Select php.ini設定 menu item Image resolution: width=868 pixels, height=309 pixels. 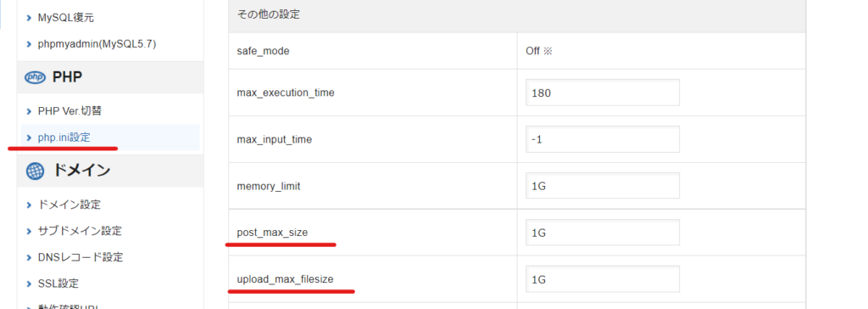64,138
